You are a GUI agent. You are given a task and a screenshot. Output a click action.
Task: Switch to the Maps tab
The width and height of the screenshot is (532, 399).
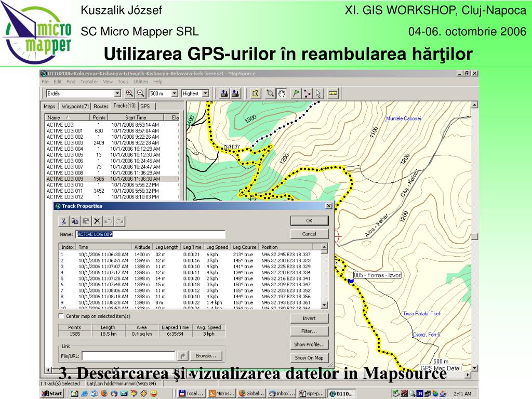[49, 106]
